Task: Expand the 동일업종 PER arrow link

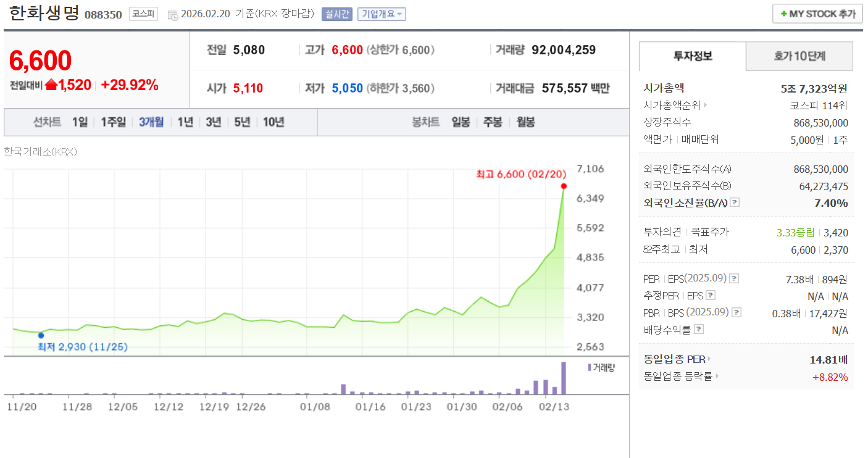Action: pyautogui.click(x=709, y=359)
